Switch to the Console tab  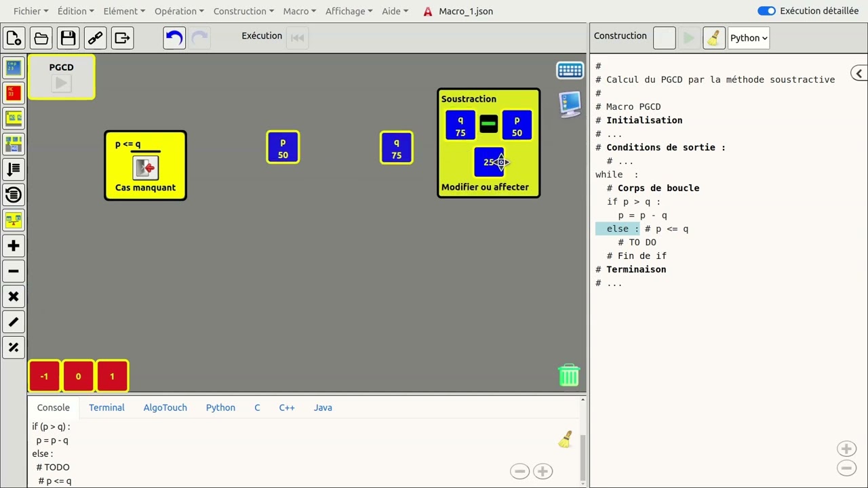pos(54,407)
